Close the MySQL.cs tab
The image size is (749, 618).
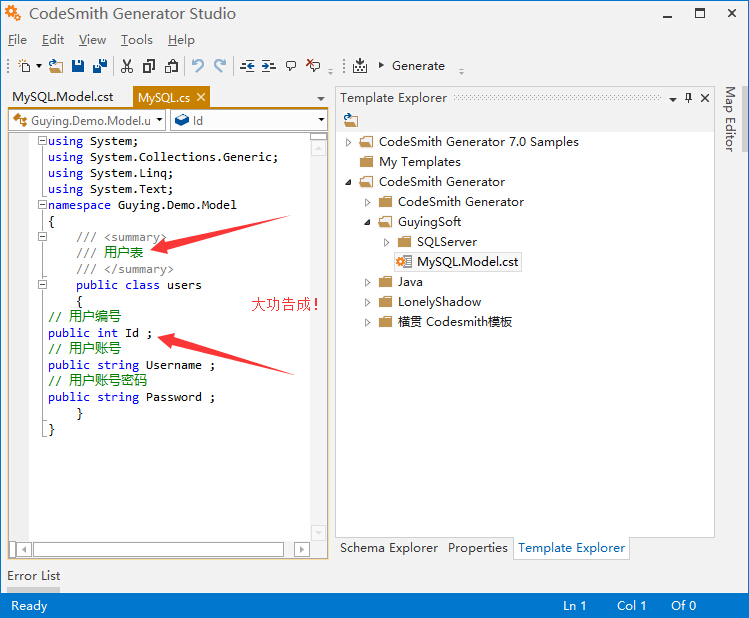pyautogui.click(x=201, y=97)
